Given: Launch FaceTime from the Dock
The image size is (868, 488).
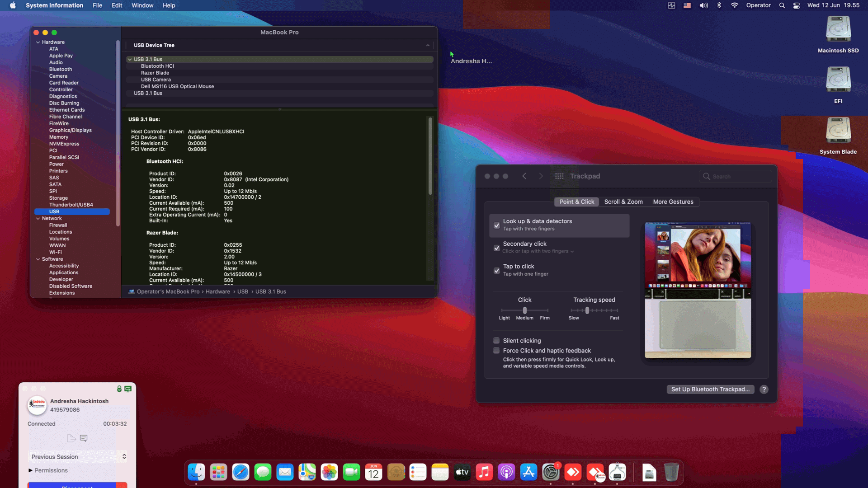Looking at the screenshot, I should (x=351, y=473).
